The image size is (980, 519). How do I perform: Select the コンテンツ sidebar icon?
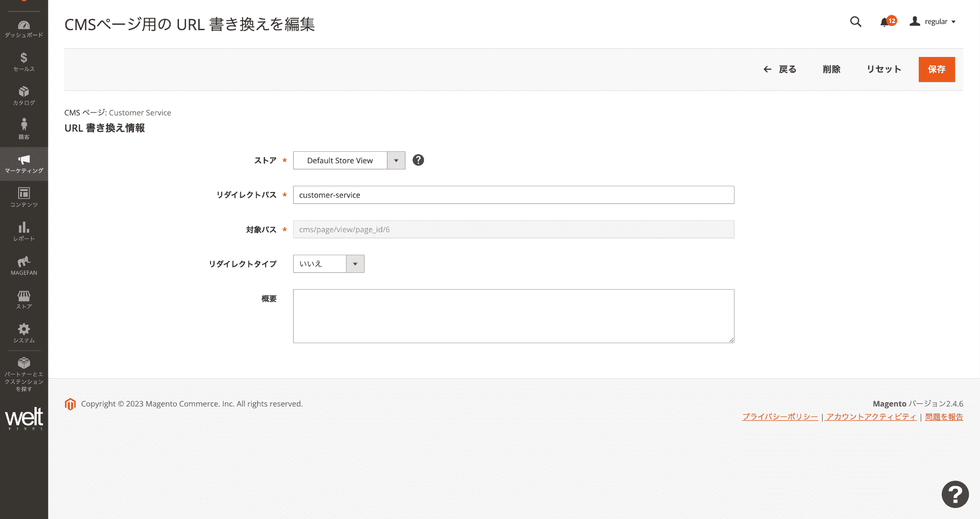[x=24, y=196]
